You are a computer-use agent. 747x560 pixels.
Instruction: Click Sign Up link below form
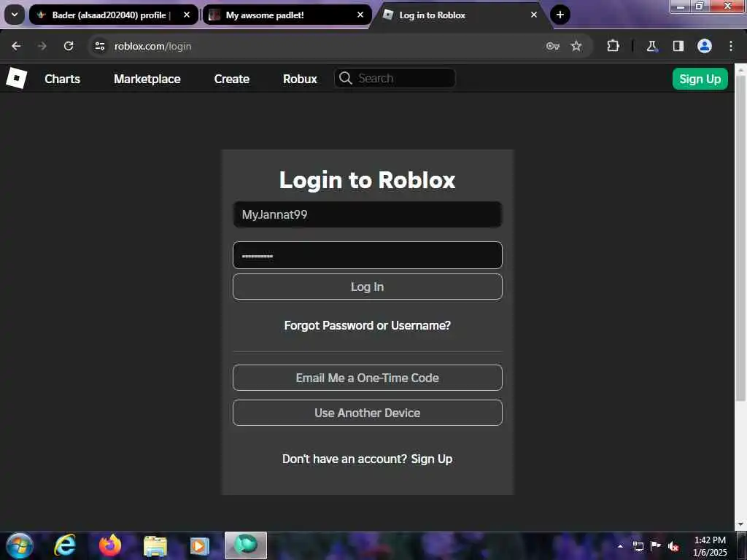[x=432, y=459]
